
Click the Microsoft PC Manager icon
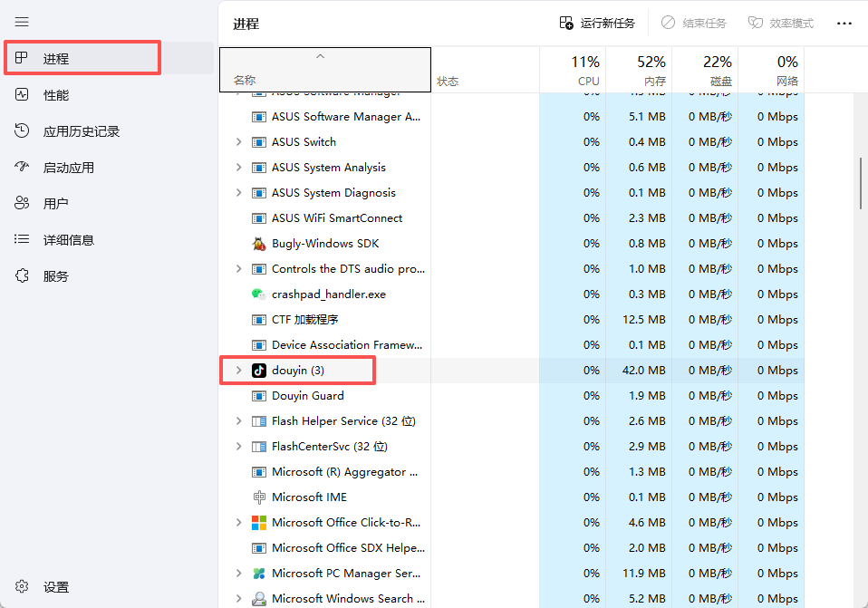click(259, 574)
